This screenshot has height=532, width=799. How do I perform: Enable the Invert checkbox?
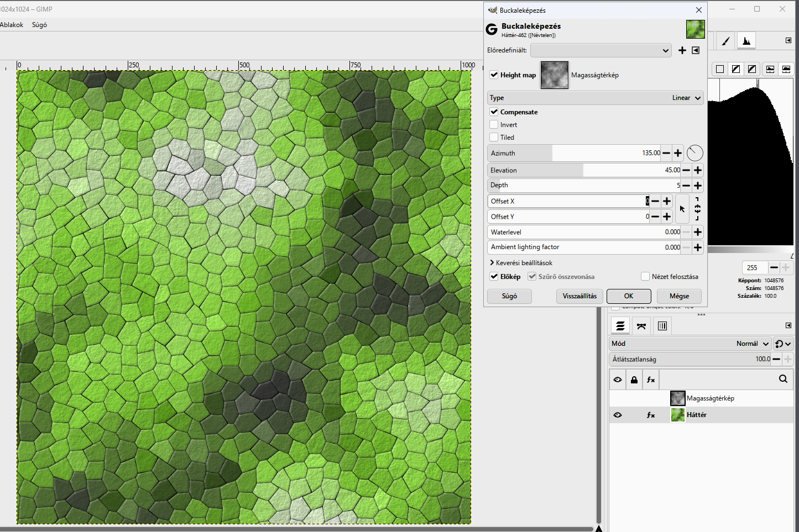pos(494,124)
